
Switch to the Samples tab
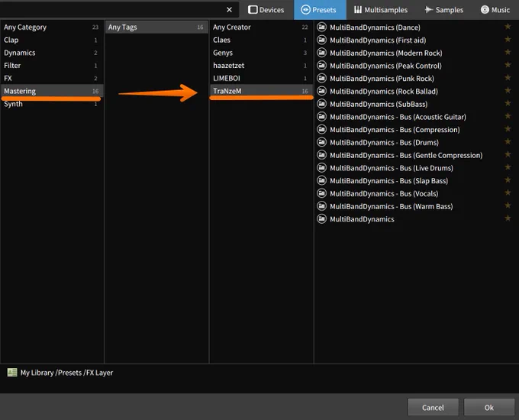click(444, 10)
